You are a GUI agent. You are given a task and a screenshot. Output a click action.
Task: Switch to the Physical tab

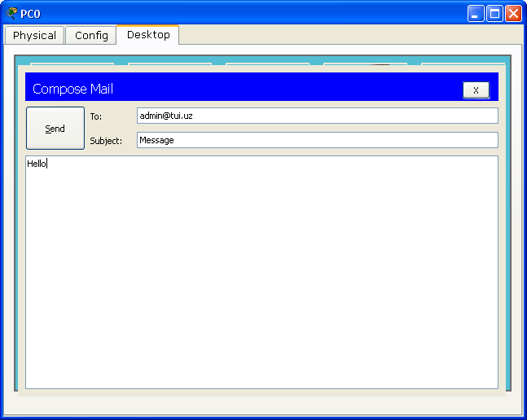[34, 35]
